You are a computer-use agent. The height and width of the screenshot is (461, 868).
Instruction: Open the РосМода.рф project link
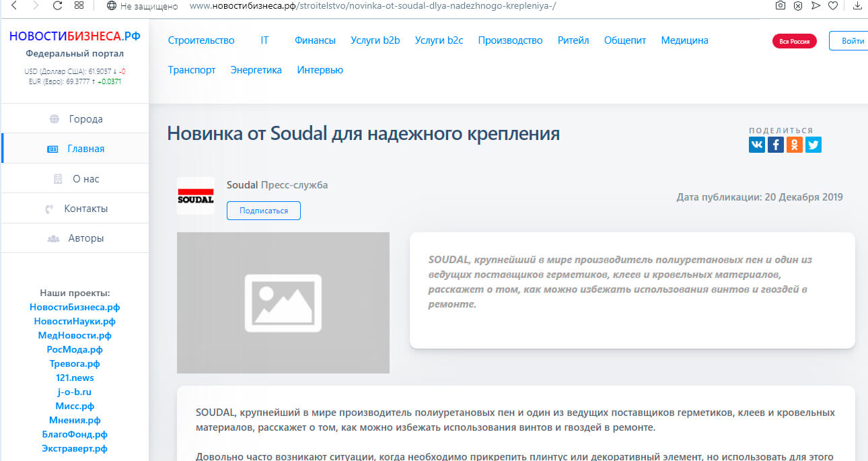tap(75, 349)
